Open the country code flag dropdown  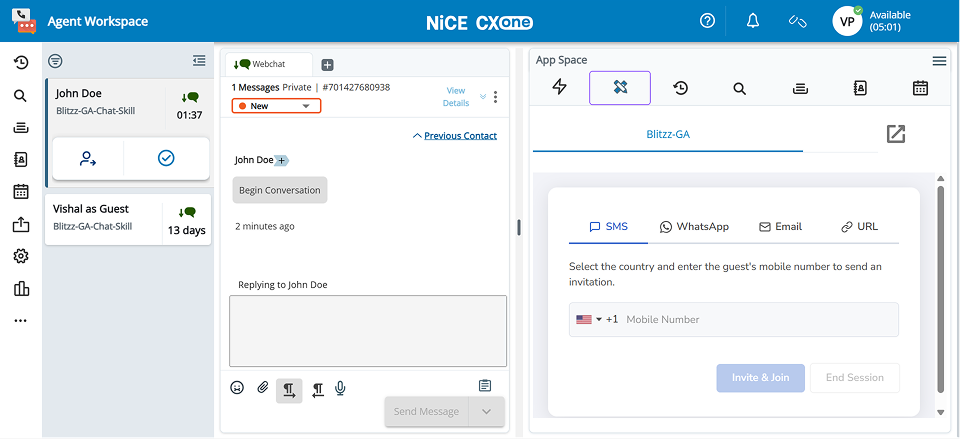[589, 319]
